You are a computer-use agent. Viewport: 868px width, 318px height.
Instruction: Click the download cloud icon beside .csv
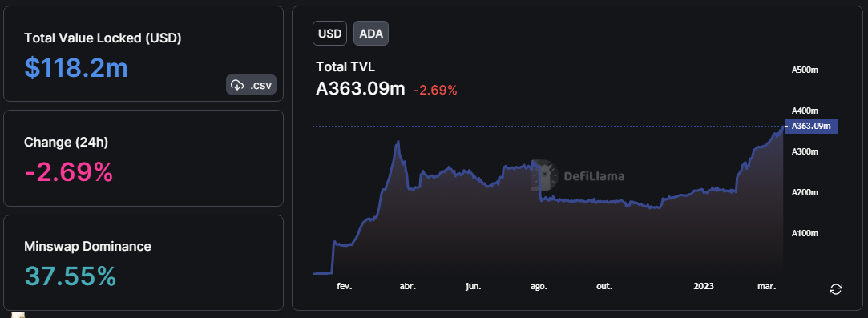[237, 85]
